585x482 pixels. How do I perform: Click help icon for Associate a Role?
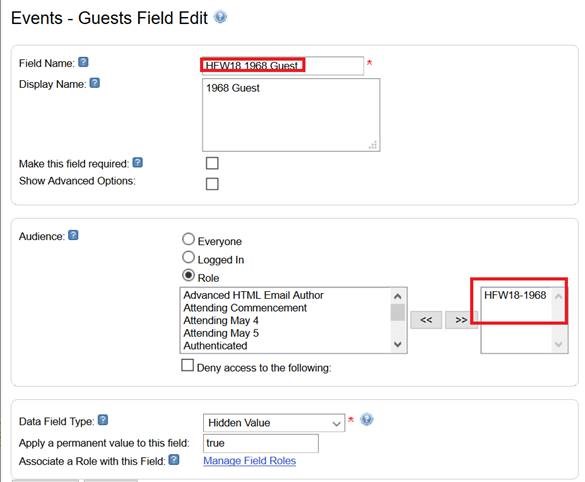point(174,460)
